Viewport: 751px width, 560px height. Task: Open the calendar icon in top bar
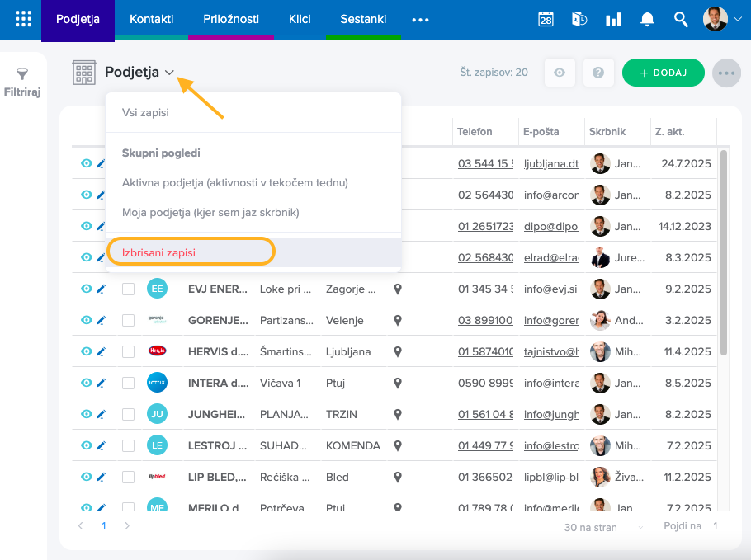point(546,20)
